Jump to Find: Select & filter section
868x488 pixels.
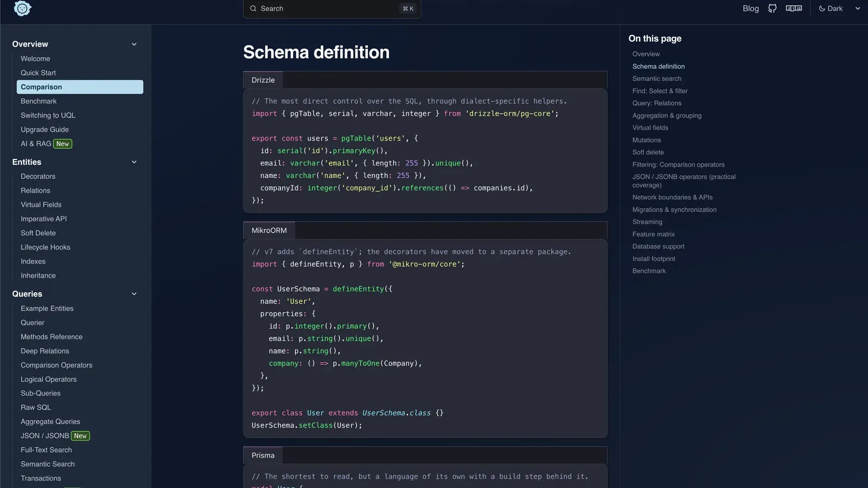[x=660, y=91]
